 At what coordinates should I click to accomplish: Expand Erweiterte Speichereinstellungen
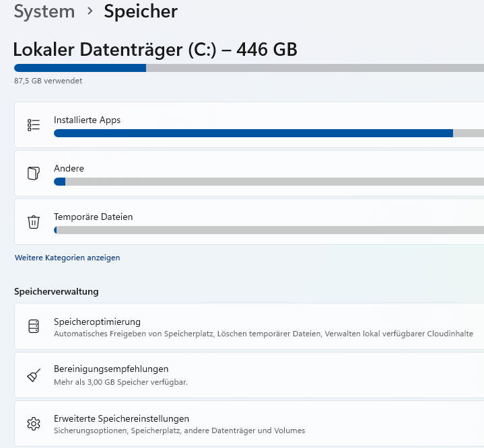point(249,423)
